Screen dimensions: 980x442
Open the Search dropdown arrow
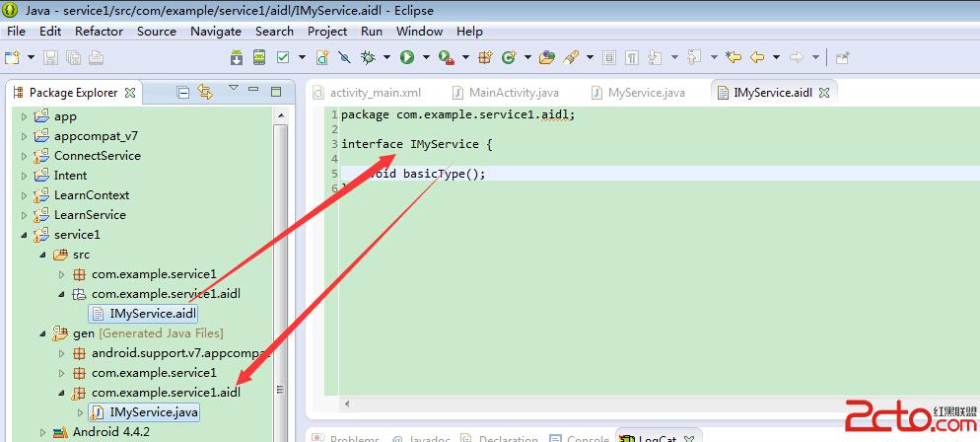[x=590, y=57]
